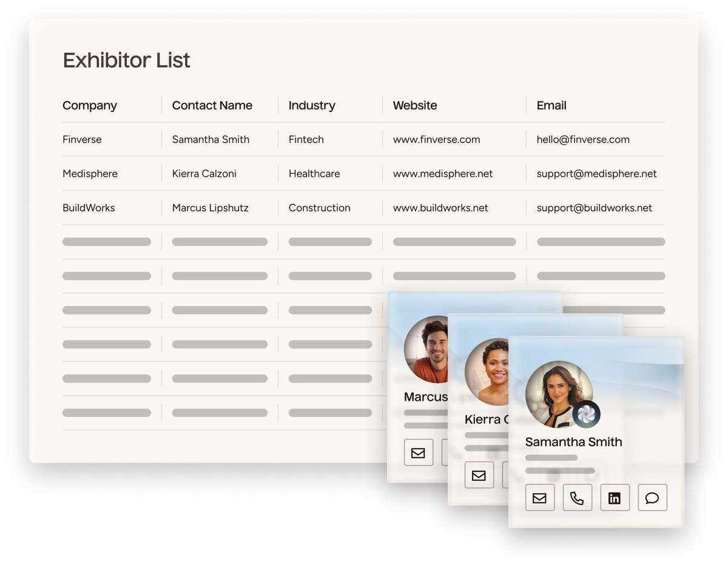Open the www.medisphere.net website link
The image size is (728, 564).
[443, 173]
